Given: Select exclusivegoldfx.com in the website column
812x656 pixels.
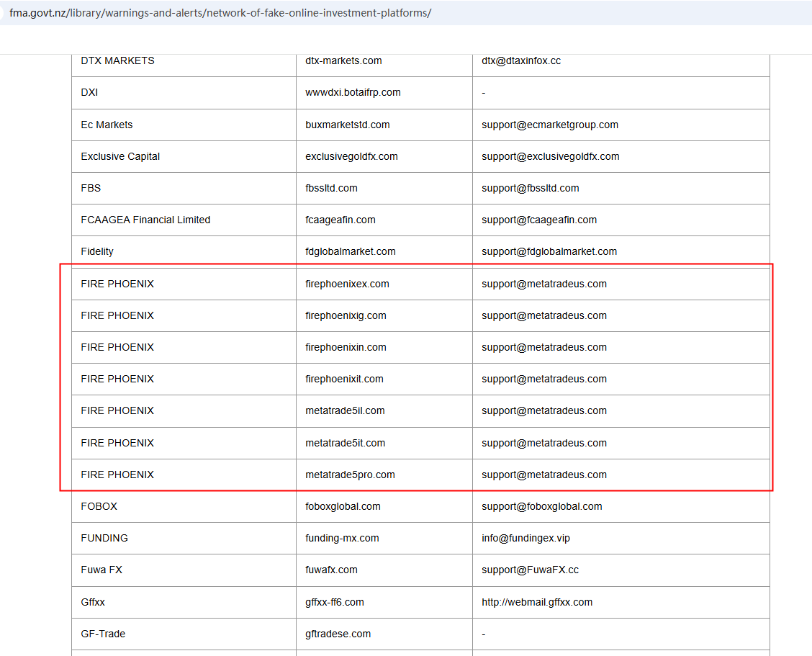Looking at the screenshot, I should click(x=351, y=156).
